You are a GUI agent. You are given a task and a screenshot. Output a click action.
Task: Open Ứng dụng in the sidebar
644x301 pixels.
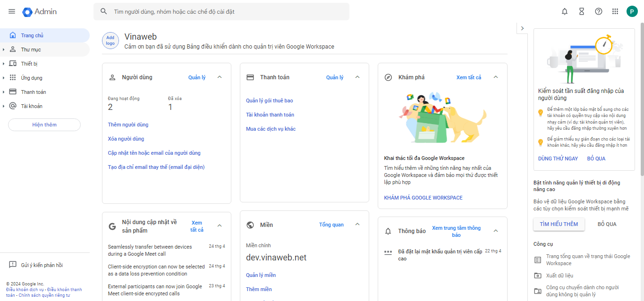pyautogui.click(x=32, y=78)
